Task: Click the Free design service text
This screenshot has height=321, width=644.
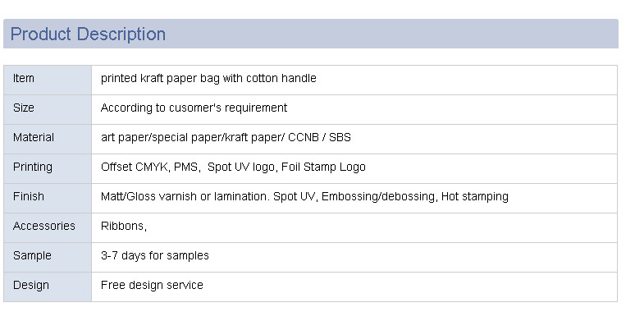Action: [x=152, y=285]
